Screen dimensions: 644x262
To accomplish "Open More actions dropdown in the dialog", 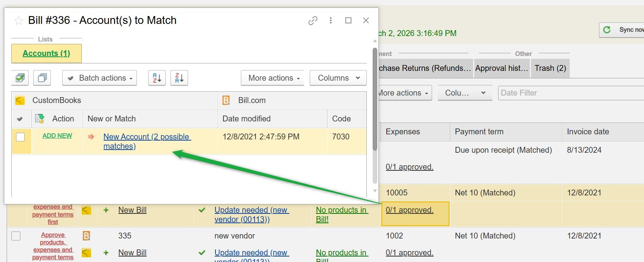I will point(274,78).
